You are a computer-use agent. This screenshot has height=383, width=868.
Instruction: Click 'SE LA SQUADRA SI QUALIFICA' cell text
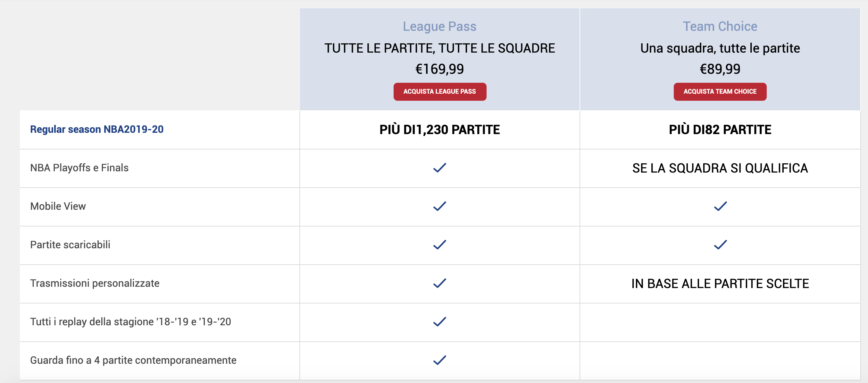tap(720, 168)
